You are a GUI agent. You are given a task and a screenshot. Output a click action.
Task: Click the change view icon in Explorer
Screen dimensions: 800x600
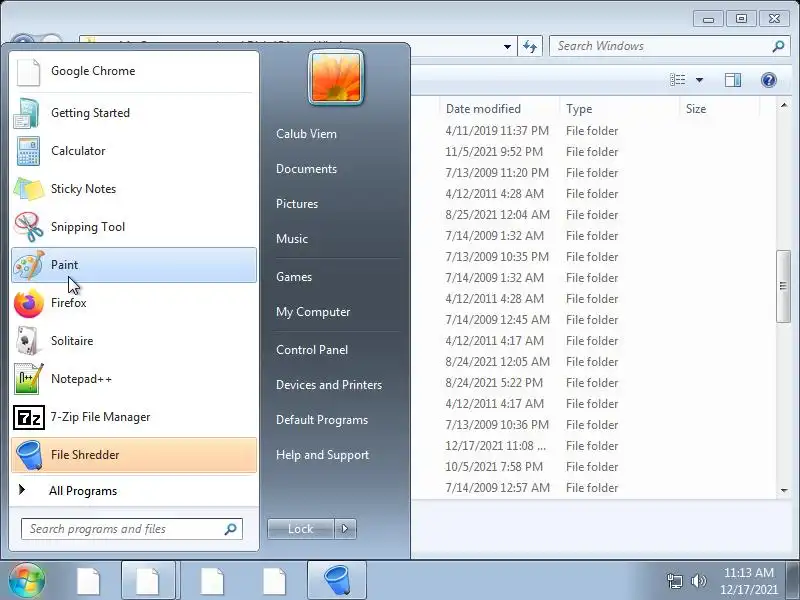tap(678, 80)
